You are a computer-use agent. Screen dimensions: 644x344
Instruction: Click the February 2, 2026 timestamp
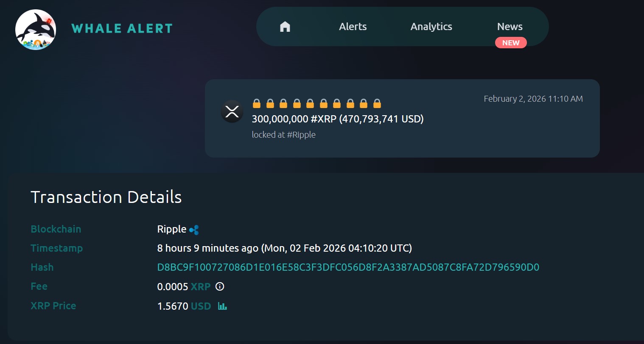[533, 98]
